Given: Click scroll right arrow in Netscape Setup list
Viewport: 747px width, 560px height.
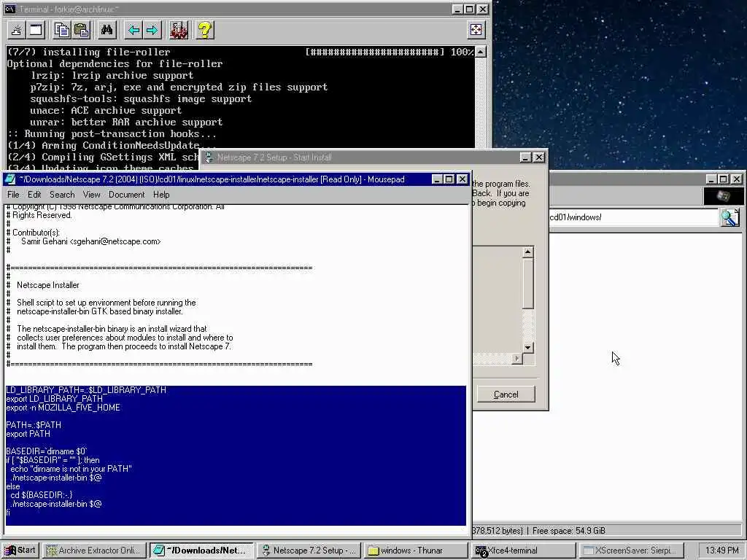Looking at the screenshot, I should click(517, 358).
